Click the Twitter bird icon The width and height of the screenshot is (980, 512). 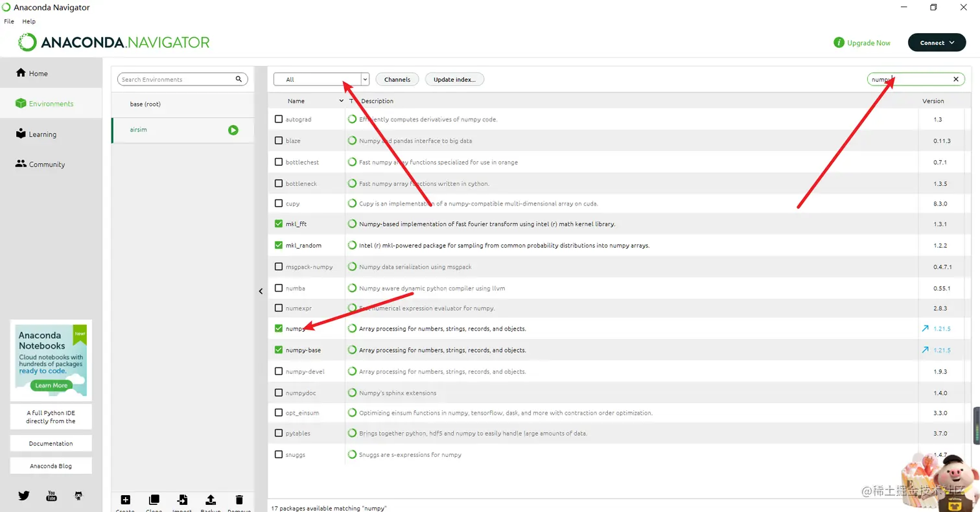(x=24, y=496)
